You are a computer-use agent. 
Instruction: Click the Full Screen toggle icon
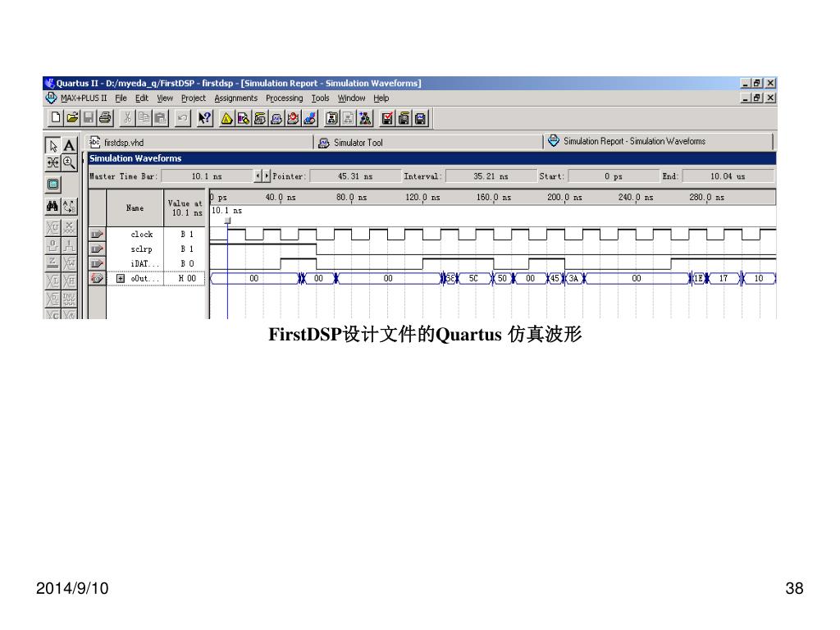[52, 185]
